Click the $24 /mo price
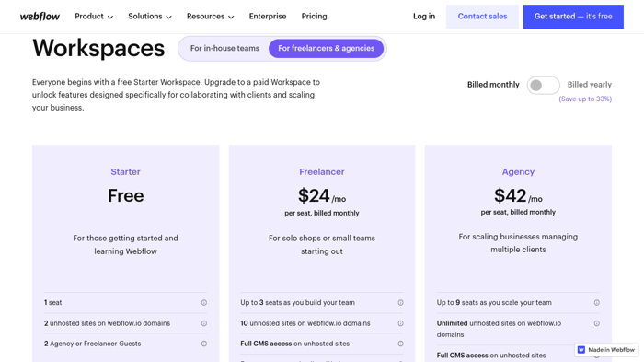The width and height of the screenshot is (644, 362). (x=322, y=196)
